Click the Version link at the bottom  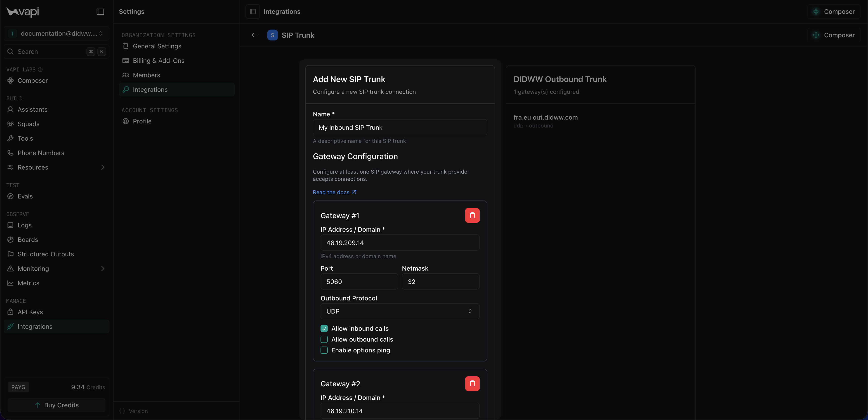133,411
